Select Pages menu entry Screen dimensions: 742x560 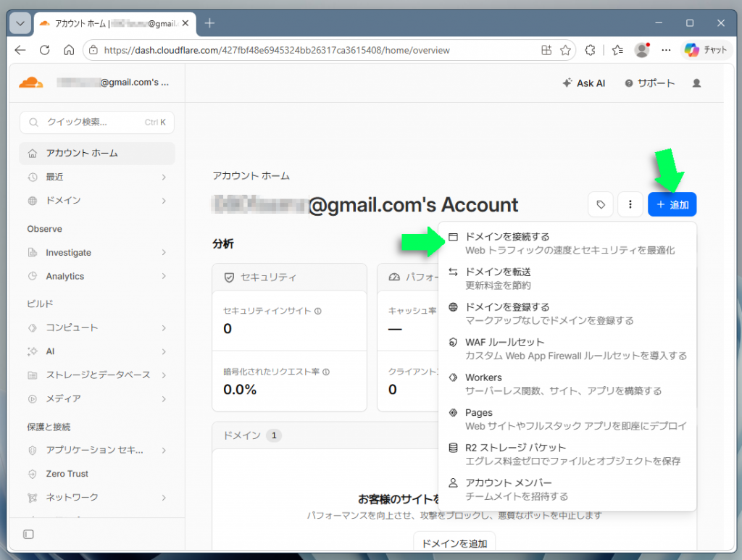coord(567,419)
